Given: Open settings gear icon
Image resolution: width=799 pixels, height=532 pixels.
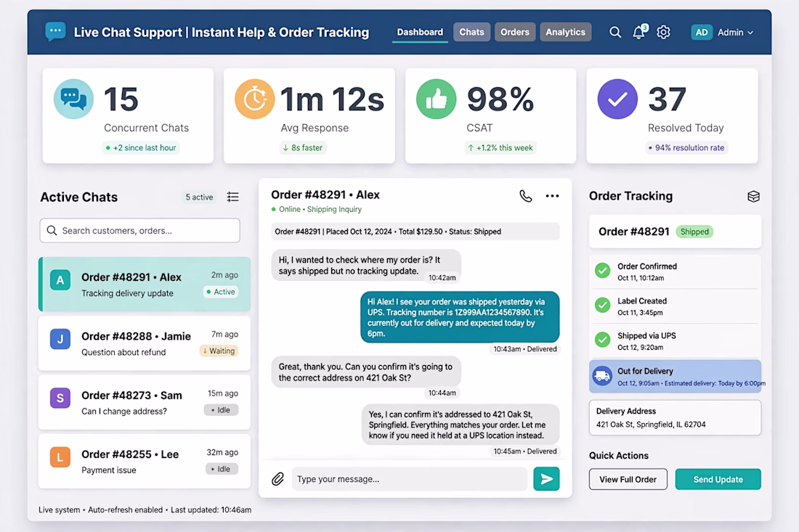Looking at the screenshot, I should [x=663, y=32].
